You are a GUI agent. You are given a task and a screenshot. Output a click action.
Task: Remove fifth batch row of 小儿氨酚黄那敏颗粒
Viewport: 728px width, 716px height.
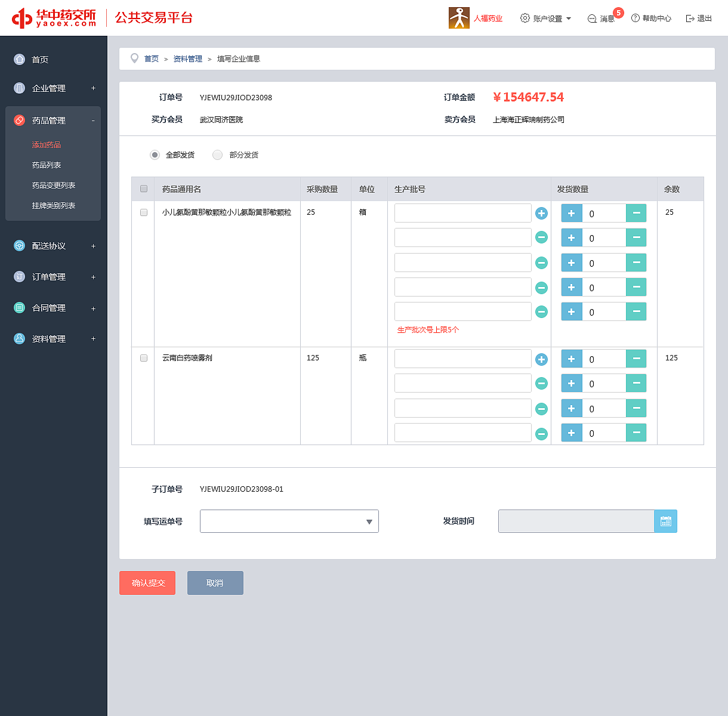[x=541, y=311]
